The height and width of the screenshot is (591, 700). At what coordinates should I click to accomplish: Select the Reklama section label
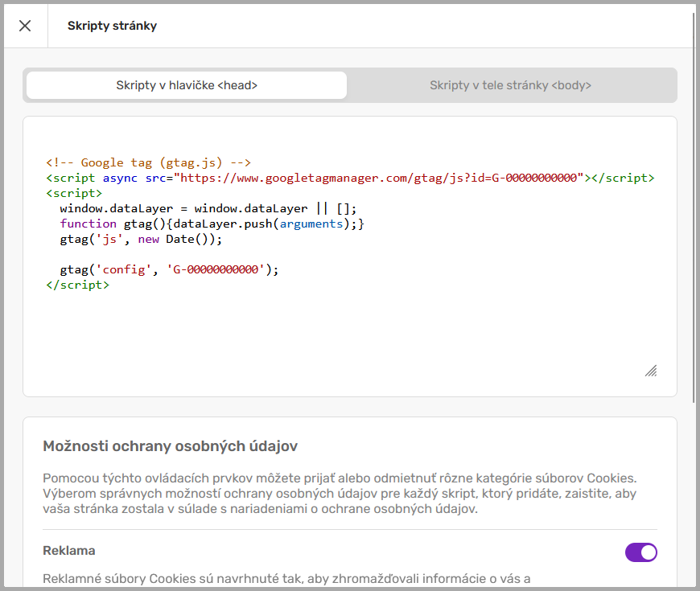tap(69, 551)
